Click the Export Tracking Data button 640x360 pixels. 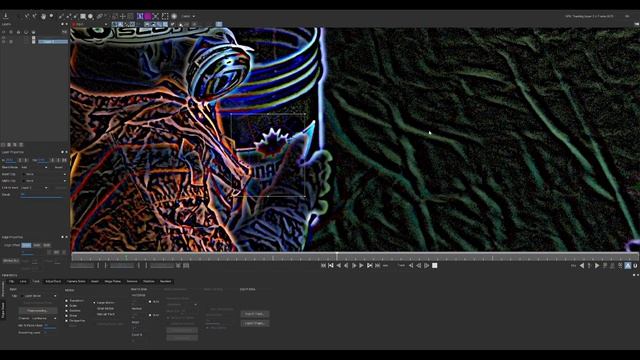255,314
